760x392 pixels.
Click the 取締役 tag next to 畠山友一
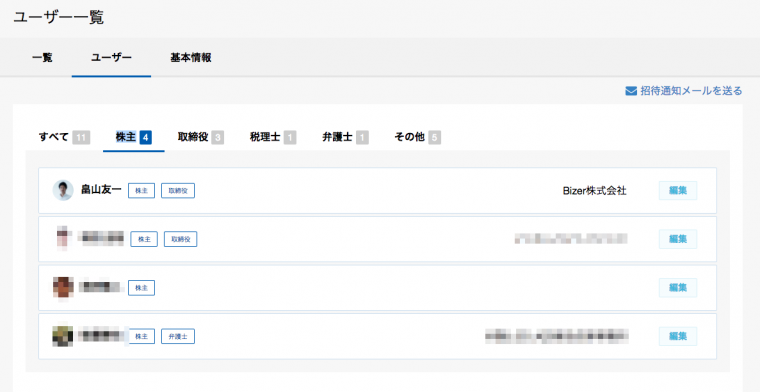[x=178, y=191]
